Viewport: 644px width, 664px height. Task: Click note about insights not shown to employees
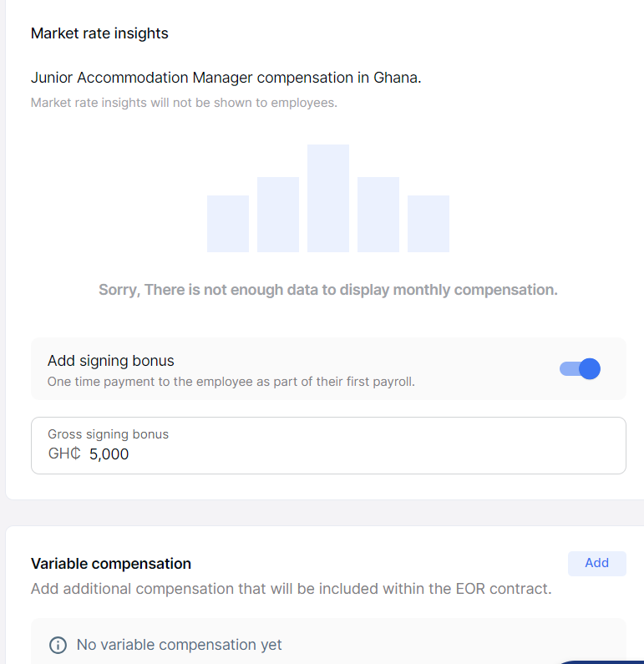pyautogui.click(x=184, y=104)
